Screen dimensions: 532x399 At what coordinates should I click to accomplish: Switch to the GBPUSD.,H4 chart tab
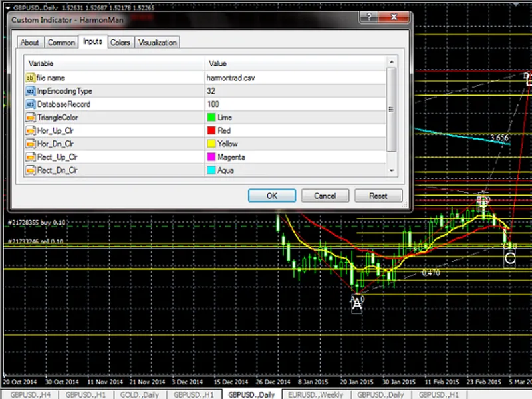coord(31,394)
